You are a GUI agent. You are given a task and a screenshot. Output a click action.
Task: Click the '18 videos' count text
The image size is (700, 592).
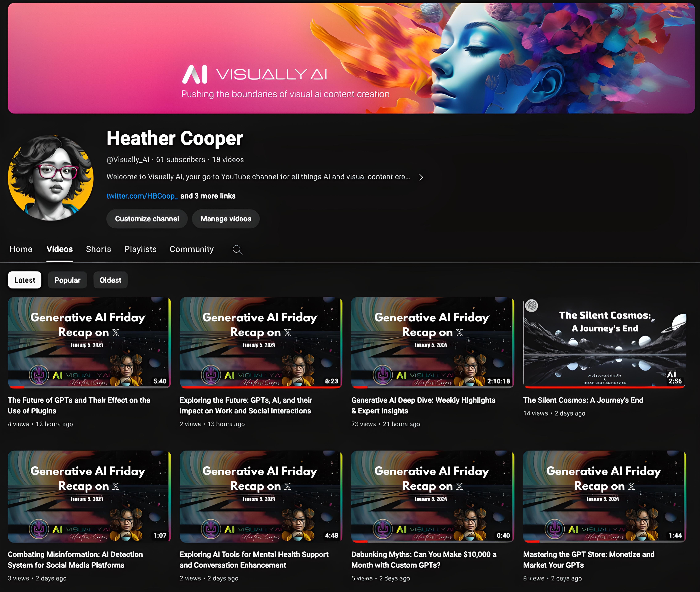tap(228, 160)
